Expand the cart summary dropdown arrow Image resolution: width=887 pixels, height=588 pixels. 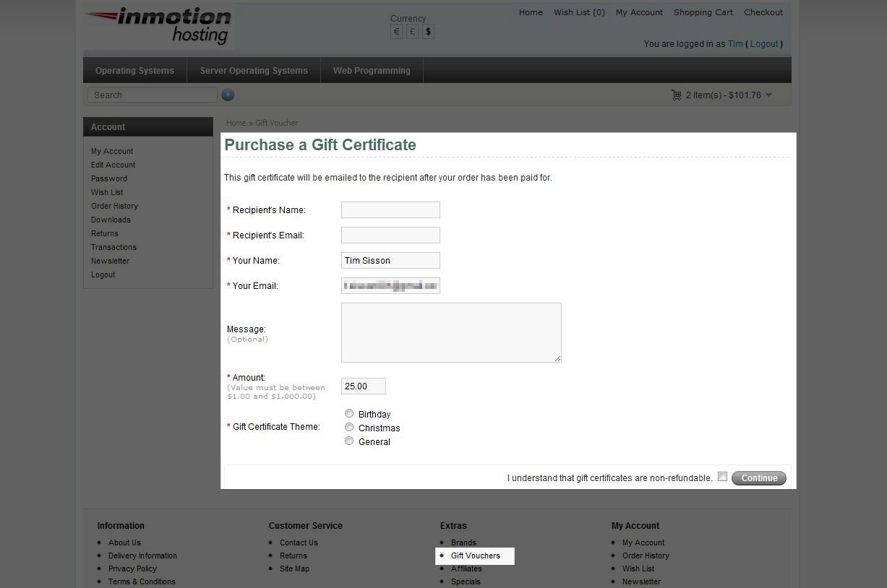tap(768, 95)
